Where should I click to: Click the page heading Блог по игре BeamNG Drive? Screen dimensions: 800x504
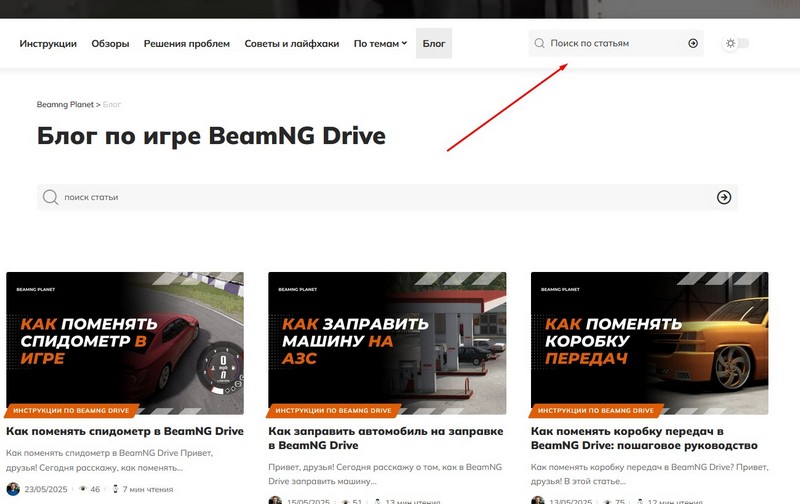click(x=211, y=136)
